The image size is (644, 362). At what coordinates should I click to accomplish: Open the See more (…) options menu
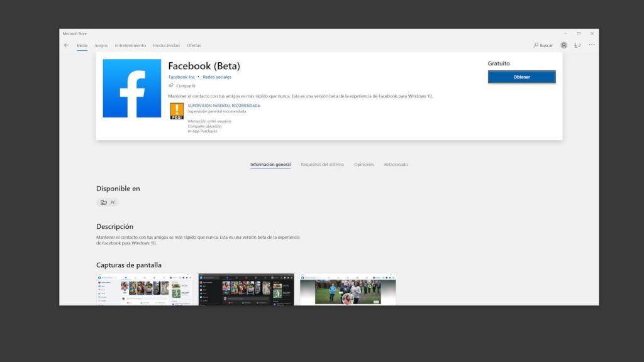coord(591,45)
